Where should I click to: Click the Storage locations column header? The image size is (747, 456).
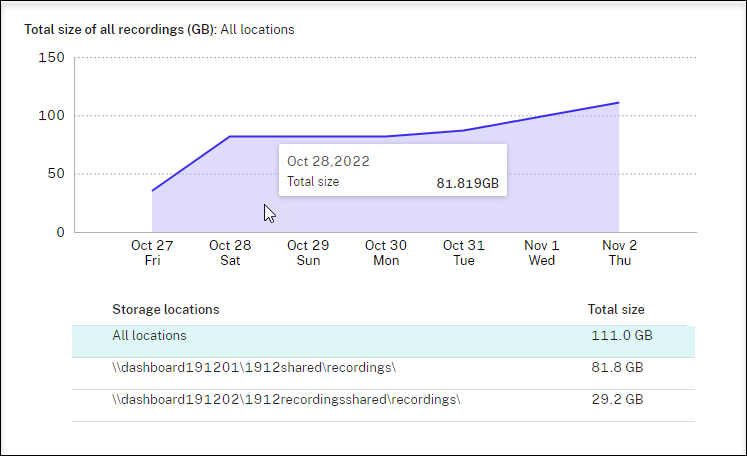tap(165, 309)
